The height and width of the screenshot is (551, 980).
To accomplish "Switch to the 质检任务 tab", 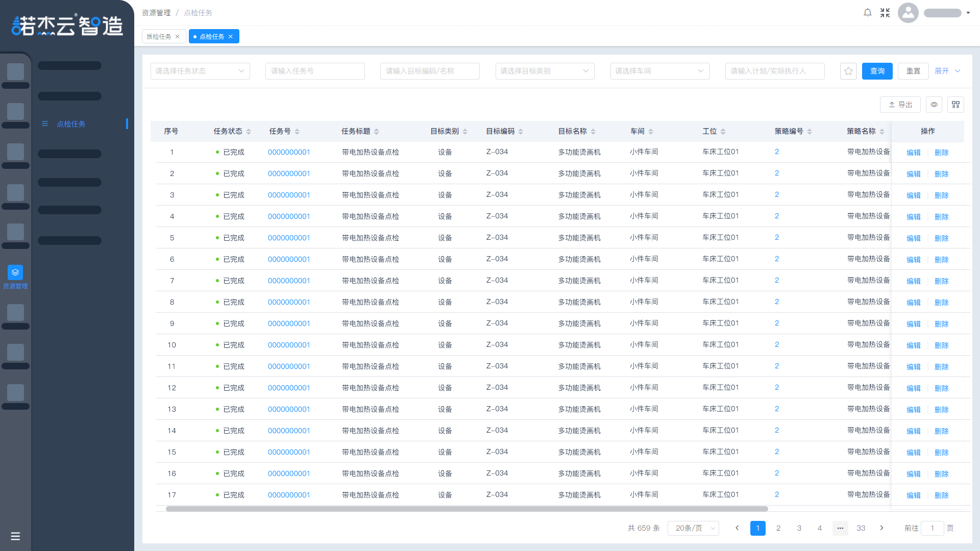I will click(x=159, y=37).
